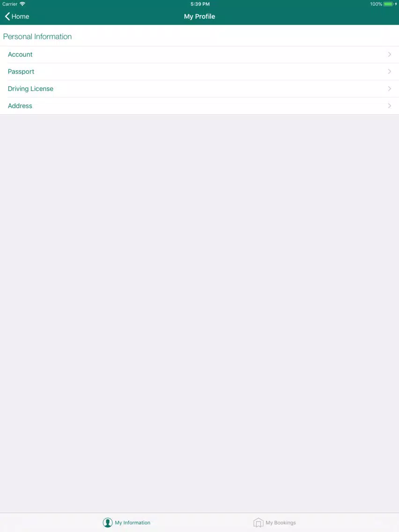Tap the Wi-Fi icon in status bar
The height and width of the screenshot is (532, 399).
click(x=22, y=4)
